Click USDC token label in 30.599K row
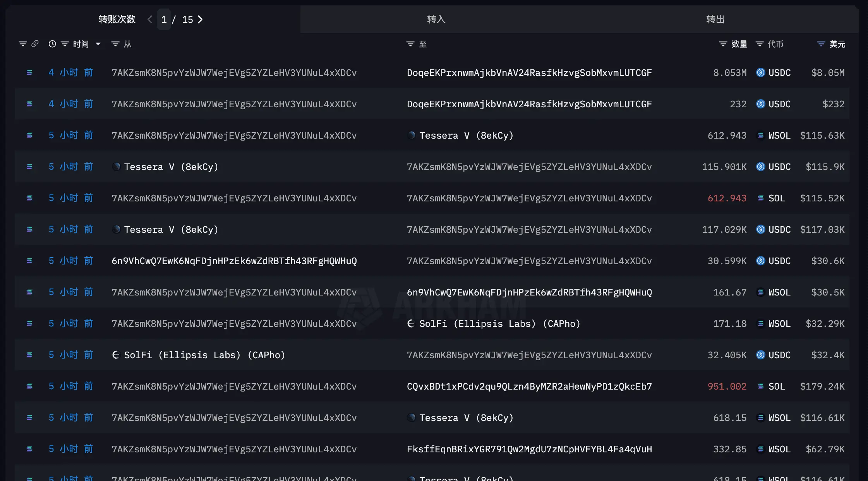Image resolution: width=868 pixels, height=481 pixels. tap(779, 261)
